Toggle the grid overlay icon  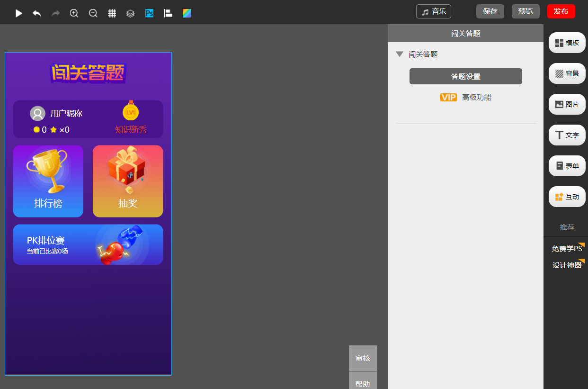[x=112, y=13]
